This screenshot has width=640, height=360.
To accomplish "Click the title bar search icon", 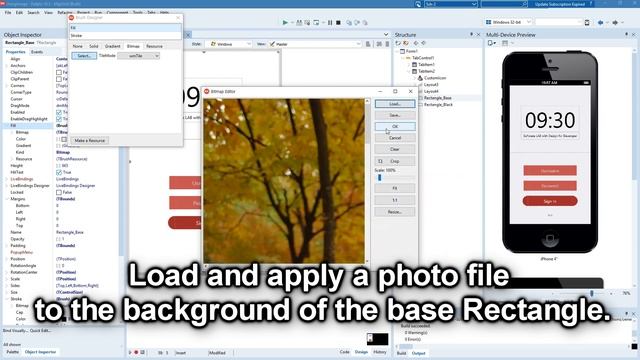I will click(524, 4).
